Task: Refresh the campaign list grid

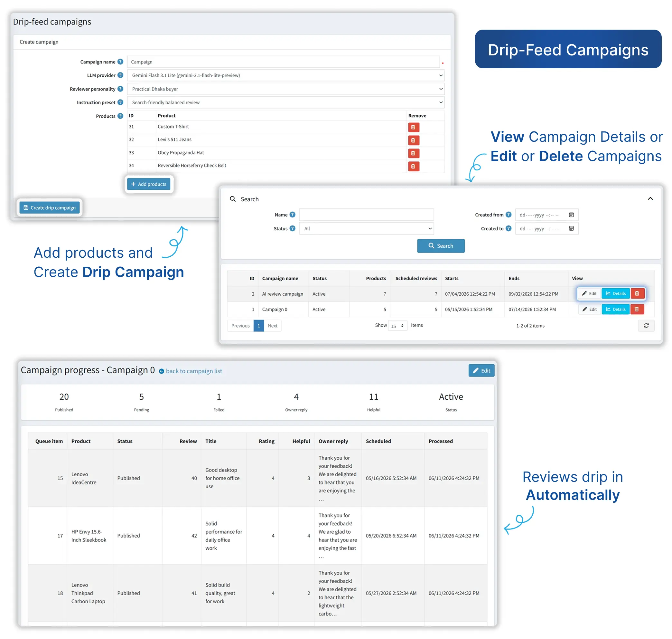Action: pyautogui.click(x=646, y=326)
